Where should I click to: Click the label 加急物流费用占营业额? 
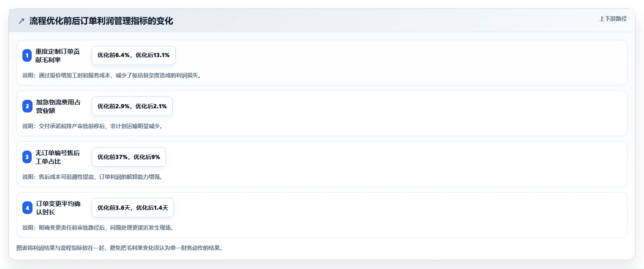click(x=58, y=106)
